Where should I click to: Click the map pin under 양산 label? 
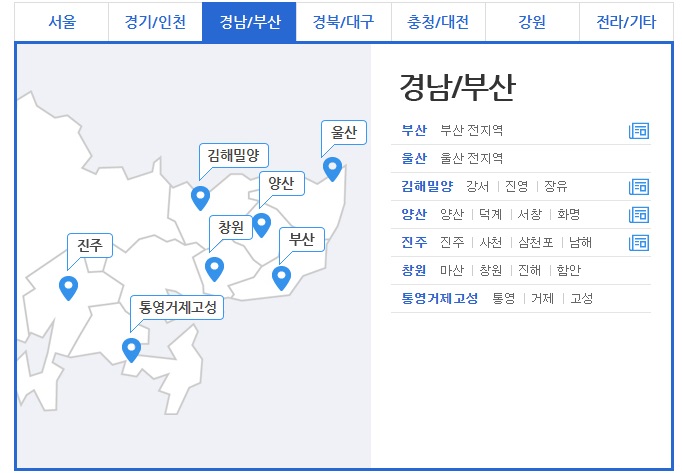(x=261, y=225)
